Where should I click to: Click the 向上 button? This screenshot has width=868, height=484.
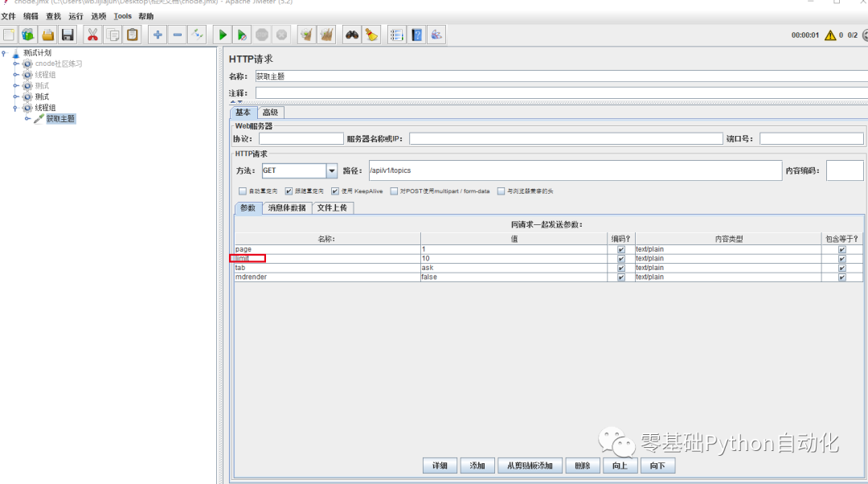(x=620, y=466)
